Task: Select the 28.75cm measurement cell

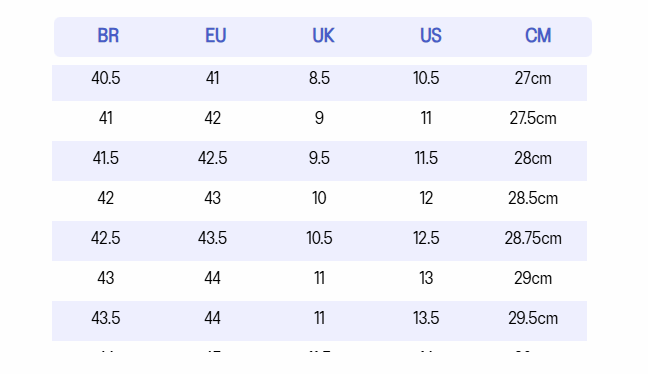Action: [x=533, y=238]
